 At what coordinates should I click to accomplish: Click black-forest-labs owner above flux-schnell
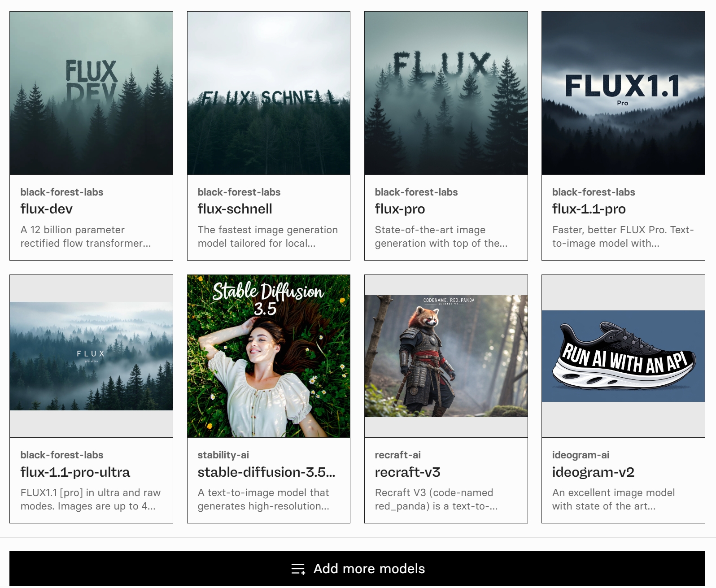click(239, 192)
